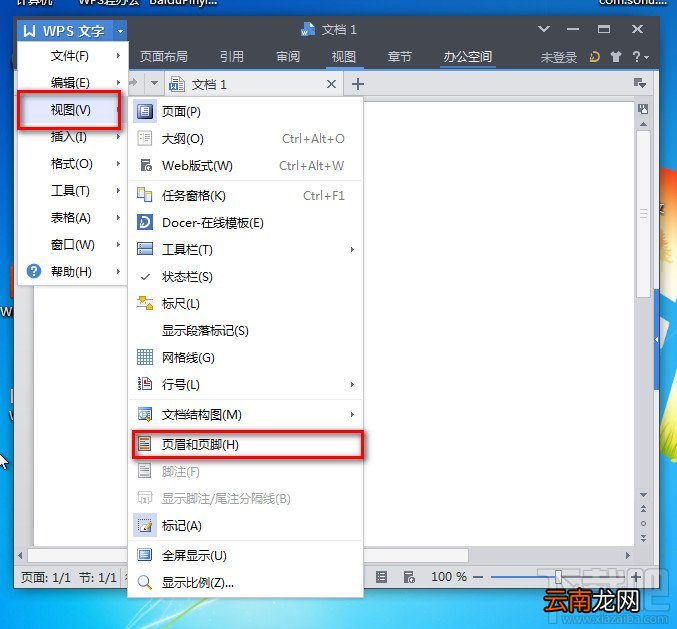Open the 编辑(E) menu item

(x=73, y=82)
